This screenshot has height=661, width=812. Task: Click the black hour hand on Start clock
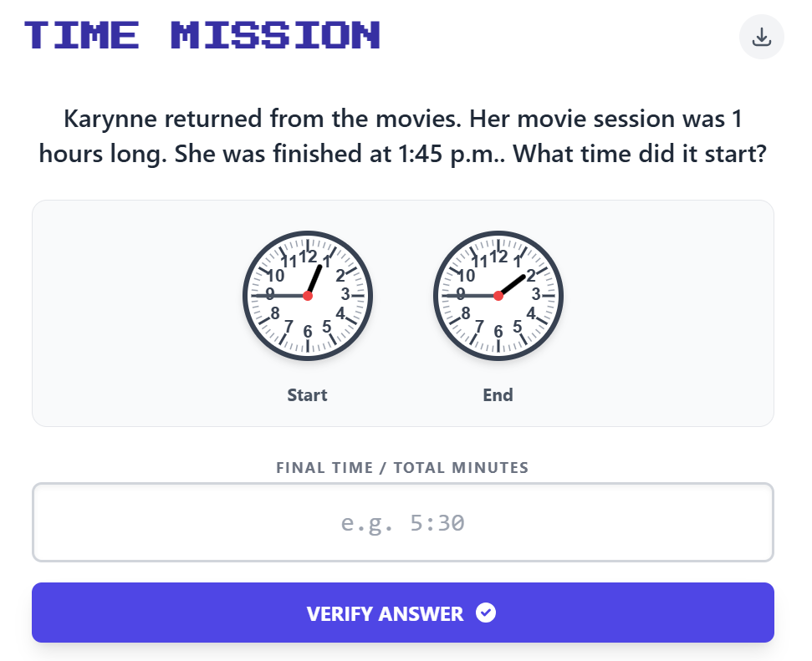(314, 279)
